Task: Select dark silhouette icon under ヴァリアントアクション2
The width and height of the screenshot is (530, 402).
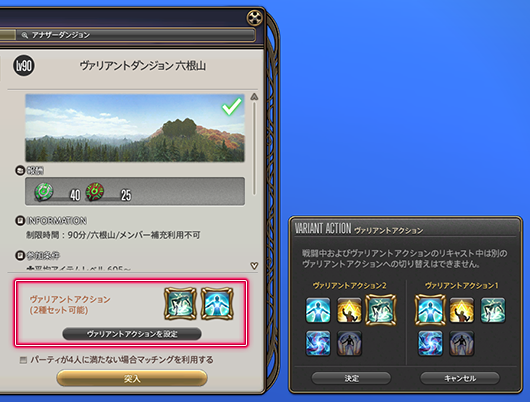Action: 349,343
